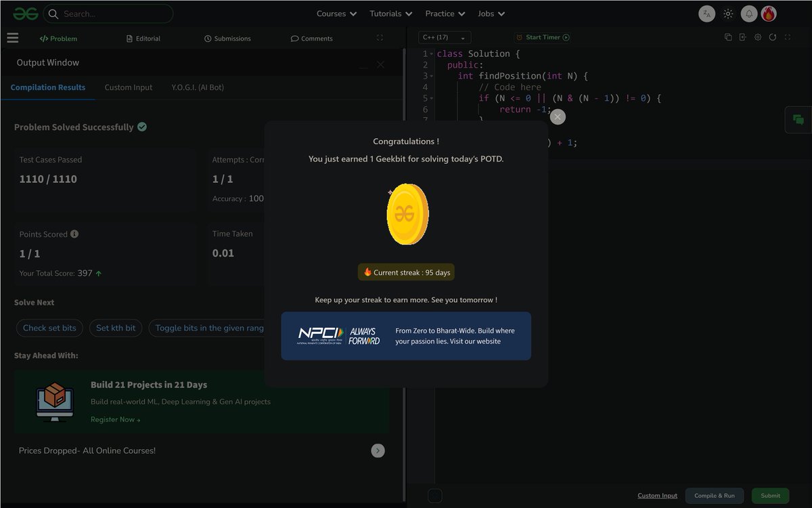Switch to the Problem tab
812x508 pixels.
[58, 39]
